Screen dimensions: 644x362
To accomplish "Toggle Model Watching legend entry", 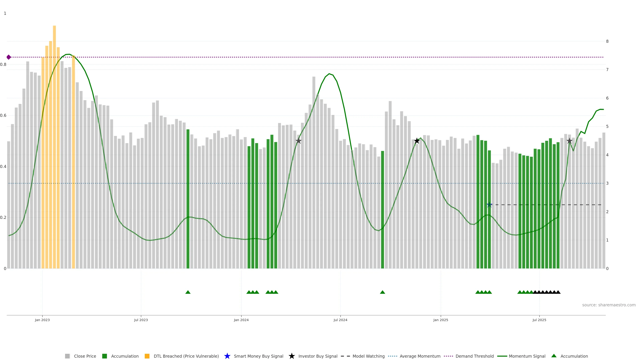I will 368,356.
